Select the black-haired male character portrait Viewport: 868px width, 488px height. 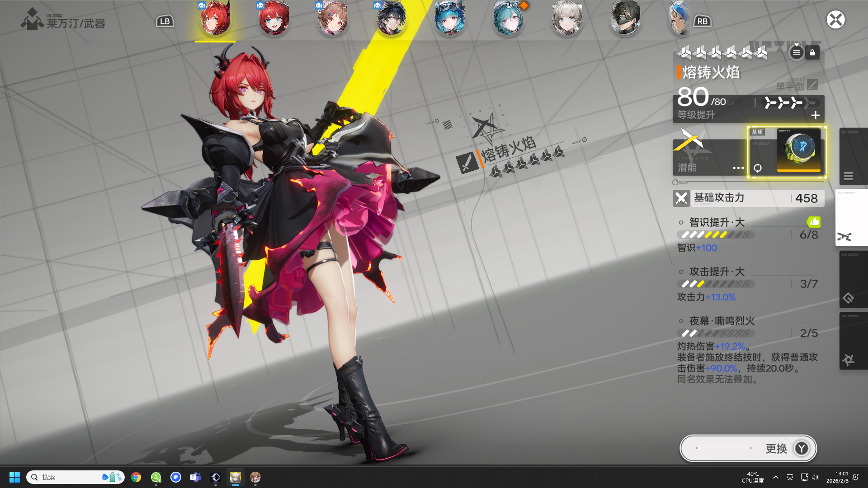[392, 19]
